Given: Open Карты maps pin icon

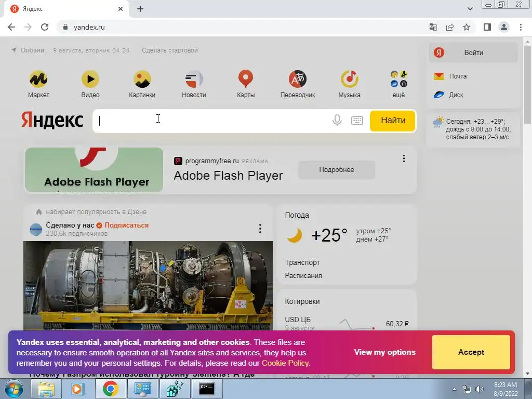Looking at the screenshot, I should (x=246, y=79).
